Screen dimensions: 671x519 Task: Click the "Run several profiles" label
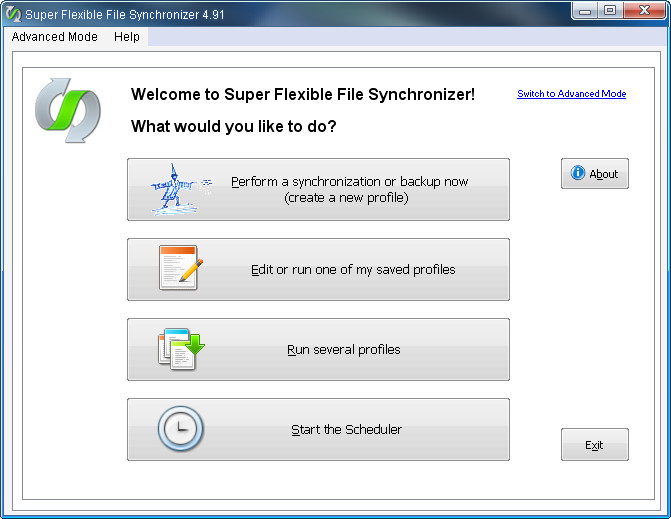tap(344, 350)
